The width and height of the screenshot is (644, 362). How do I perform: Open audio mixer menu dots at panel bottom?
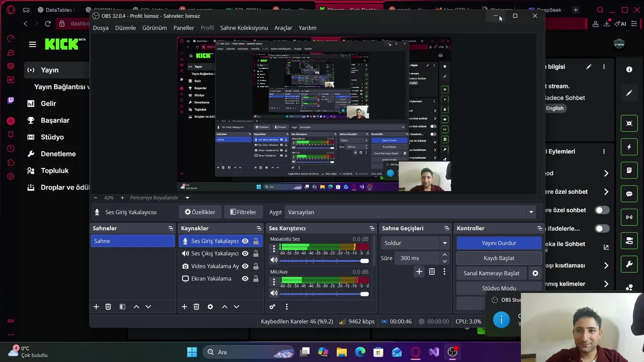pyautogui.click(x=287, y=307)
